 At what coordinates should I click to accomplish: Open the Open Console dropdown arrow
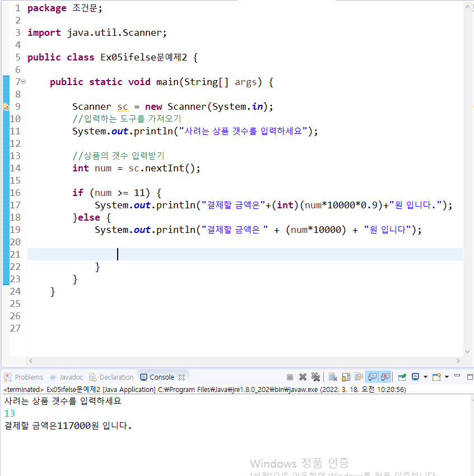pos(447,377)
